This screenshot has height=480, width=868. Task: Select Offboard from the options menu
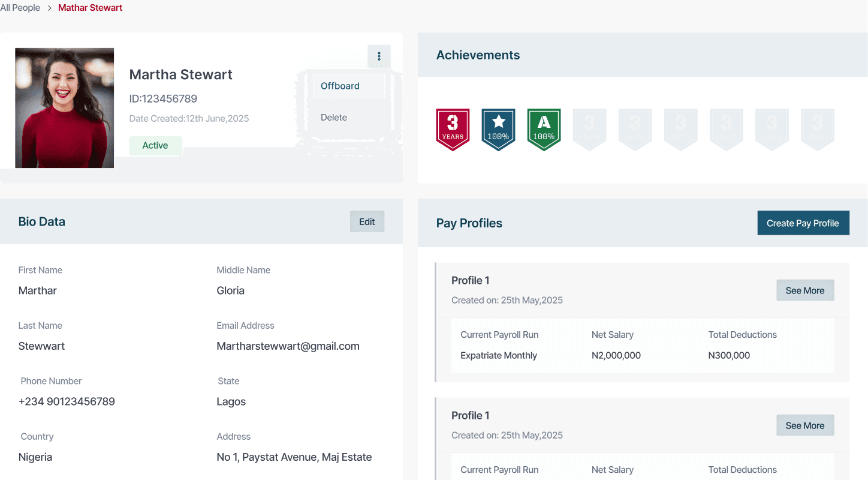click(x=340, y=86)
